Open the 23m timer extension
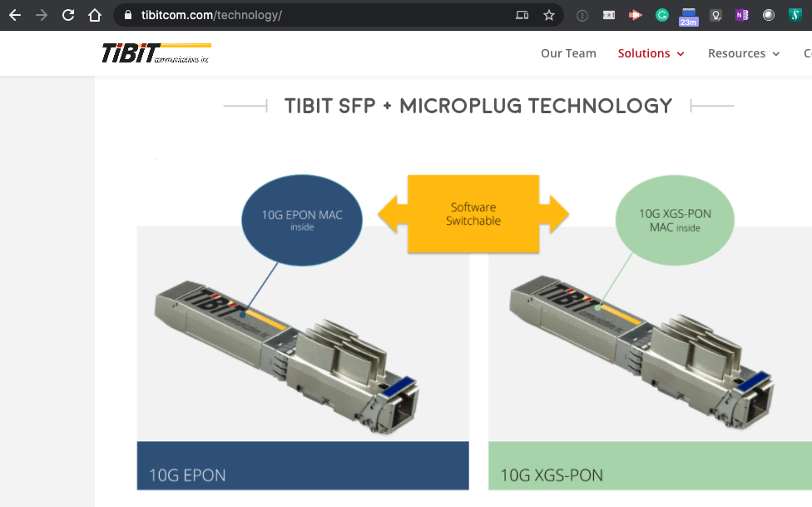The image size is (812, 507). (688, 14)
